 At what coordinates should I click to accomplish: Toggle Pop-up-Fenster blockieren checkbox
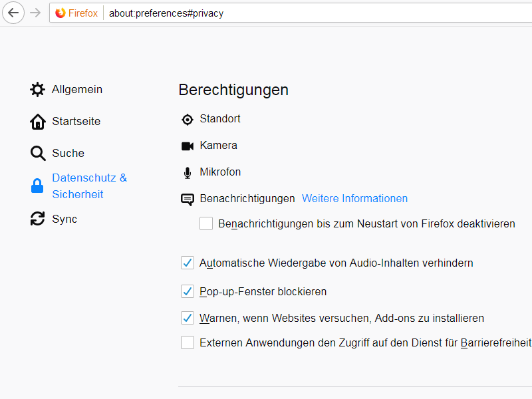[188, 291]
